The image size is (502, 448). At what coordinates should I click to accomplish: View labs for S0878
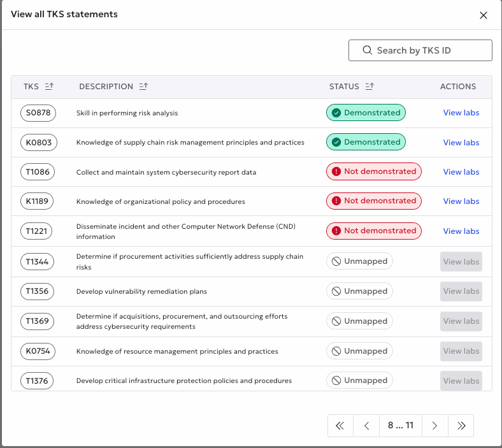tap(461, 113)
